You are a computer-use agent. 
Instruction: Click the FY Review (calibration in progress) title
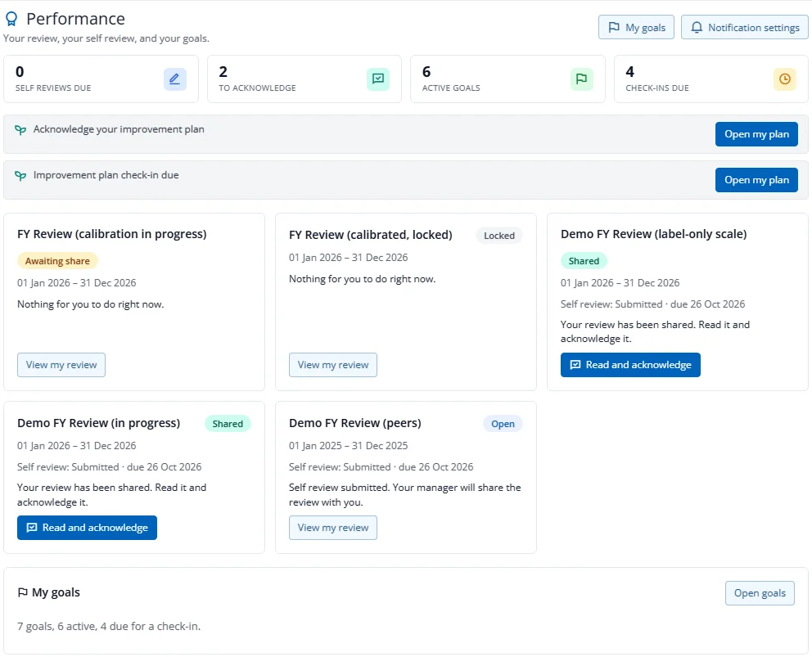(112, 234)
